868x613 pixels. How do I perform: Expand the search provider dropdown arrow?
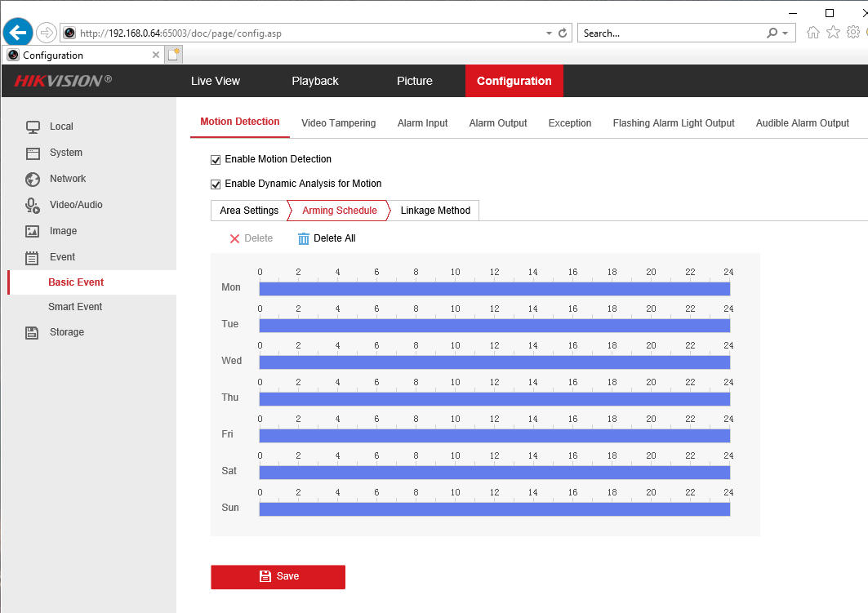786,33
